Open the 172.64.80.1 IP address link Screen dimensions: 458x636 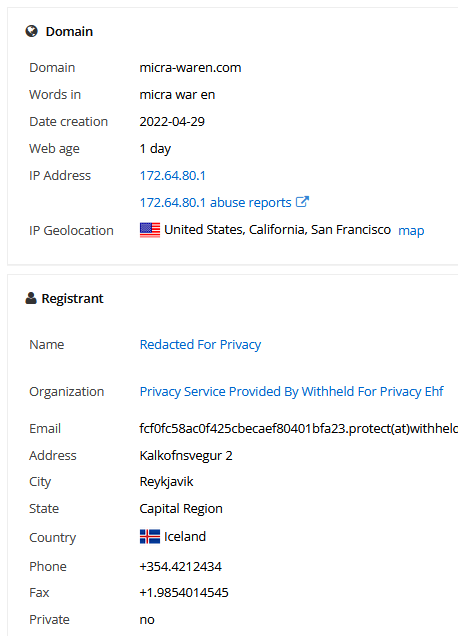point(172,176)
